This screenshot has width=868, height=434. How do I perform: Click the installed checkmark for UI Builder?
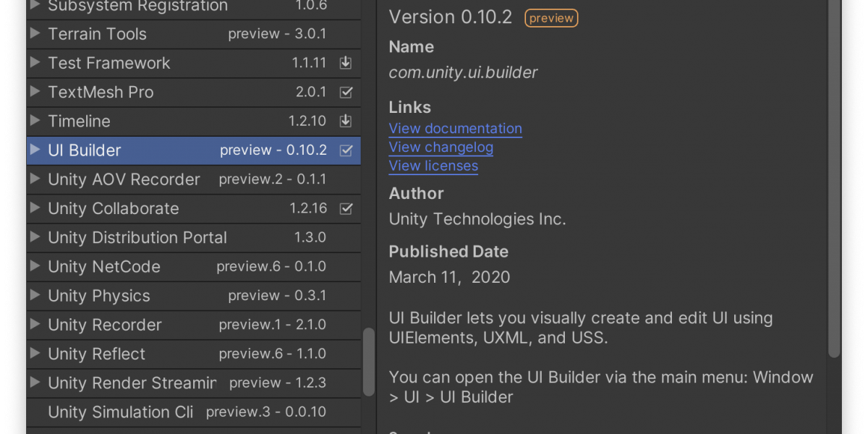tap(346, 150)
